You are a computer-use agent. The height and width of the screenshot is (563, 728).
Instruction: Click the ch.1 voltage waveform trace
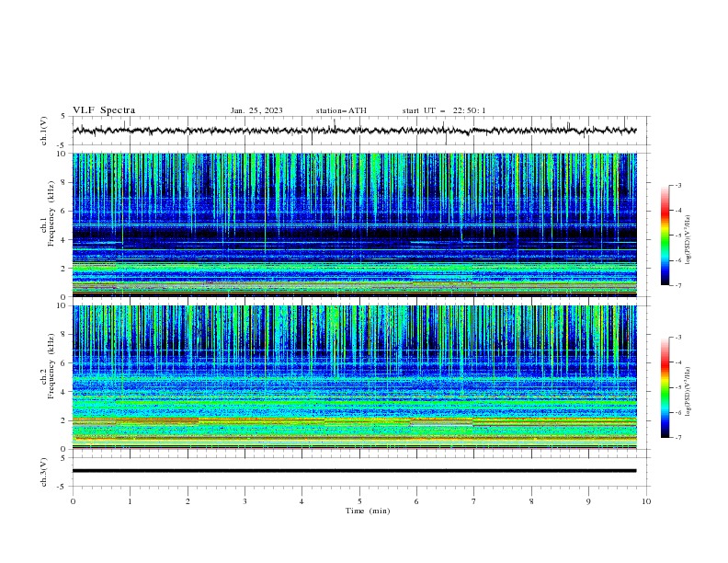[354, 131]
